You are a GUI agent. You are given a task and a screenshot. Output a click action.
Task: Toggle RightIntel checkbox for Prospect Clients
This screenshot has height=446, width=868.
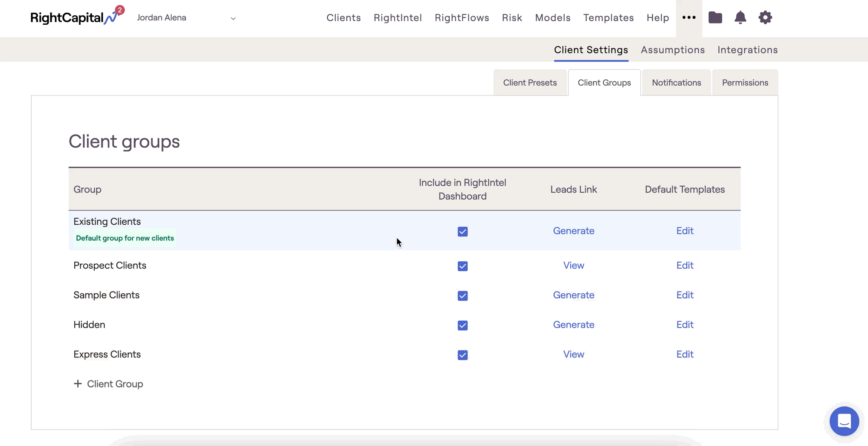pyautogui.click(x=463, y=266)
